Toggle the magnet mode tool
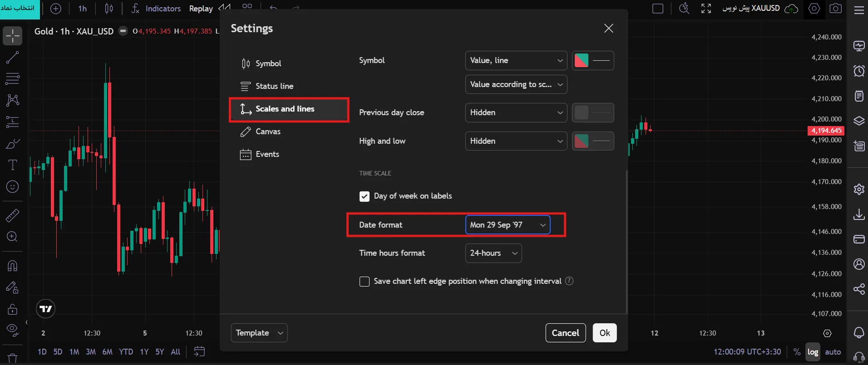The height and width of the screenshot is (365, 868). 12,266
